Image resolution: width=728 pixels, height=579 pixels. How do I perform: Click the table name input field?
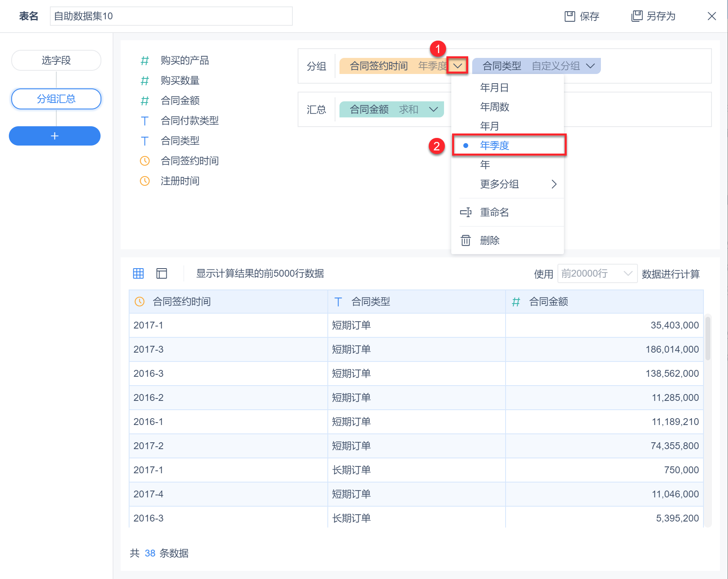point(171,16)
